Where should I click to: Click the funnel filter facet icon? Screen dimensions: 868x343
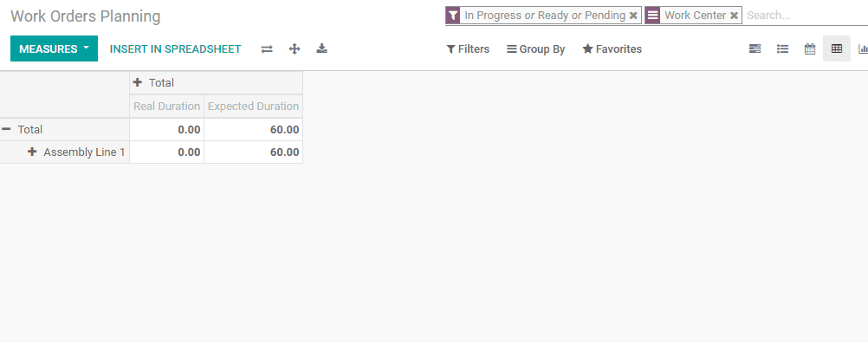point(453,16)
